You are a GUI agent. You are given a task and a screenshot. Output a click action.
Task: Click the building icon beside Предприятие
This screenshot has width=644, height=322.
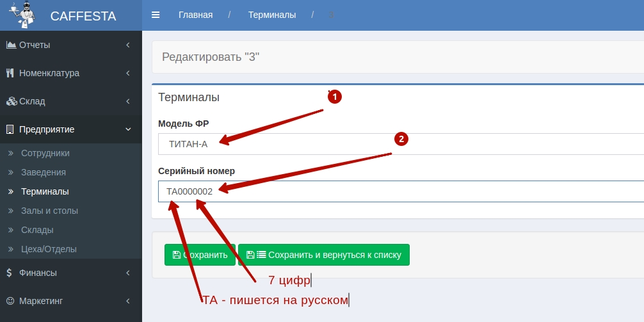pos(10,129)
